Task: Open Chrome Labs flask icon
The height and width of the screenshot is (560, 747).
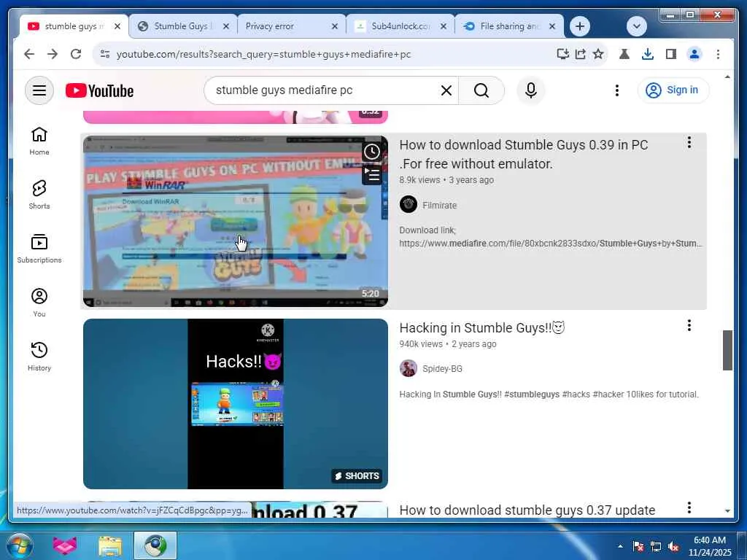Action: (x=624, y=54)
